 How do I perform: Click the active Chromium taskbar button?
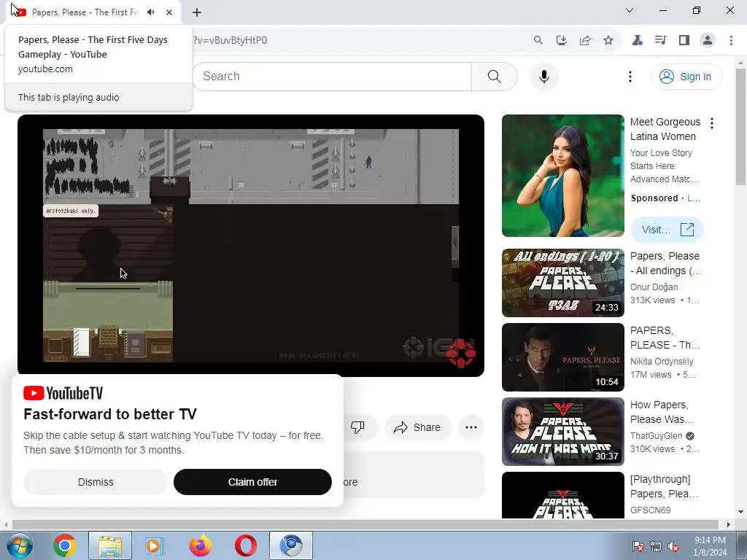[x=290, y=545]
